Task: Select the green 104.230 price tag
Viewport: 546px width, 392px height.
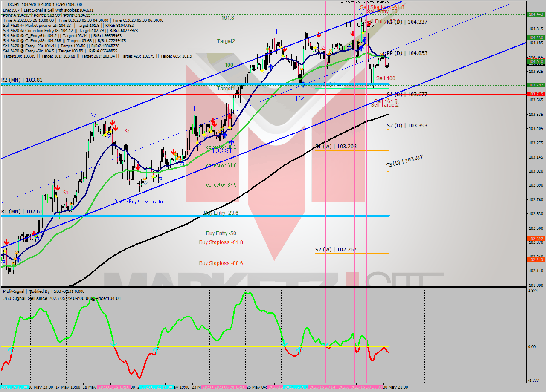Action: pos(536,37)
